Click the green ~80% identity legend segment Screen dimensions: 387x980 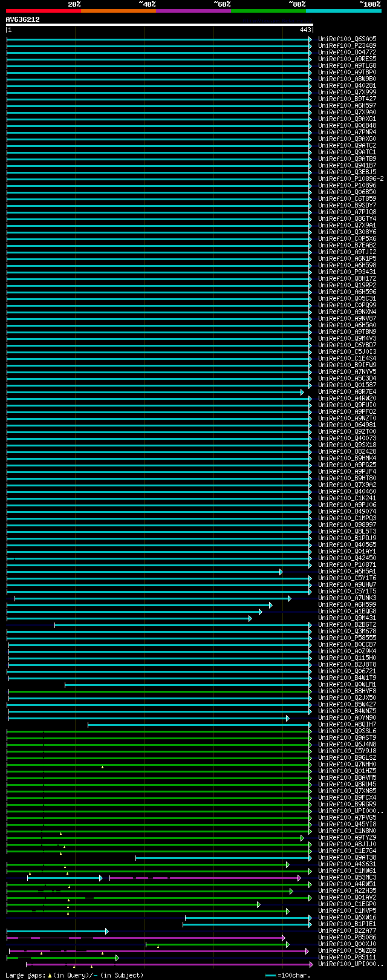click(268, 10)
